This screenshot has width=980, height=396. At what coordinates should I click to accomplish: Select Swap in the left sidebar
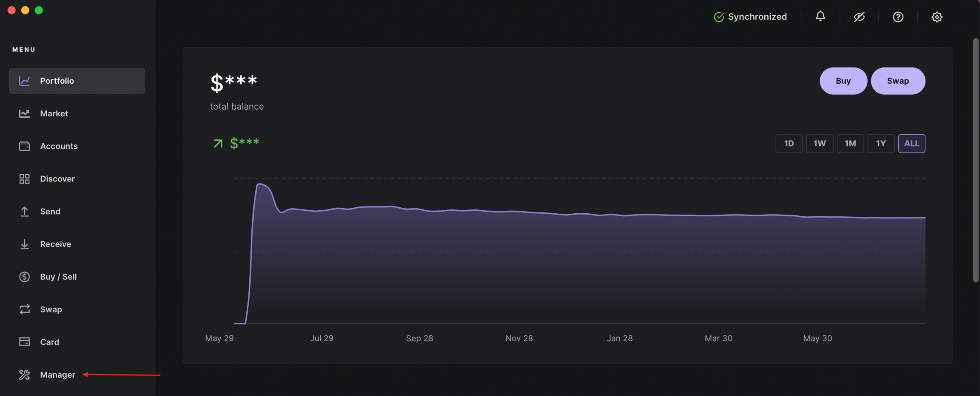click(x=51, y=309)
